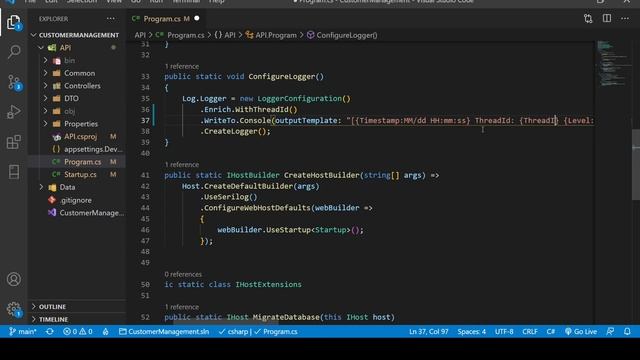Click the flame icon in status bar
This screenshot has height=360, width=640.
click(x=105, y=331)
